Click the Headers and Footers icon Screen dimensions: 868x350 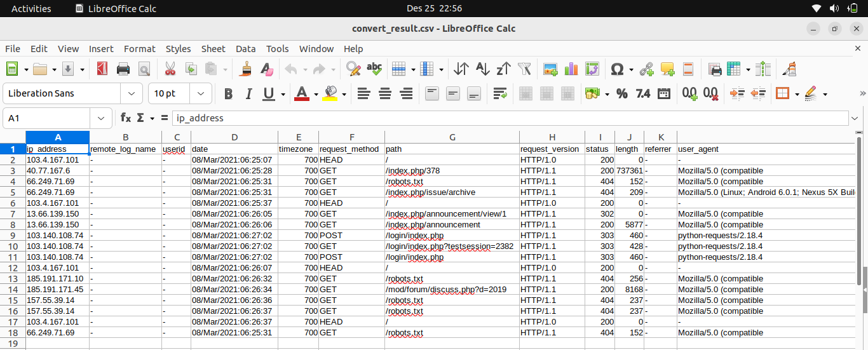[688, 69]
